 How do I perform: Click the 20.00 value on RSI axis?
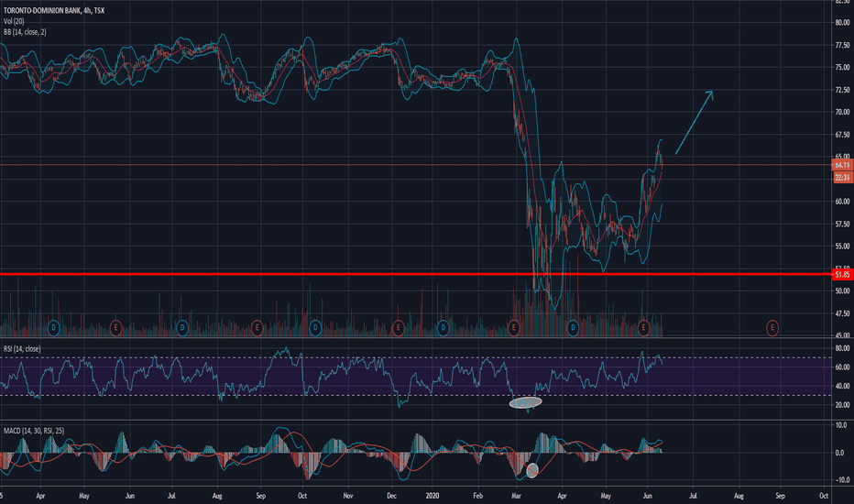842,405
